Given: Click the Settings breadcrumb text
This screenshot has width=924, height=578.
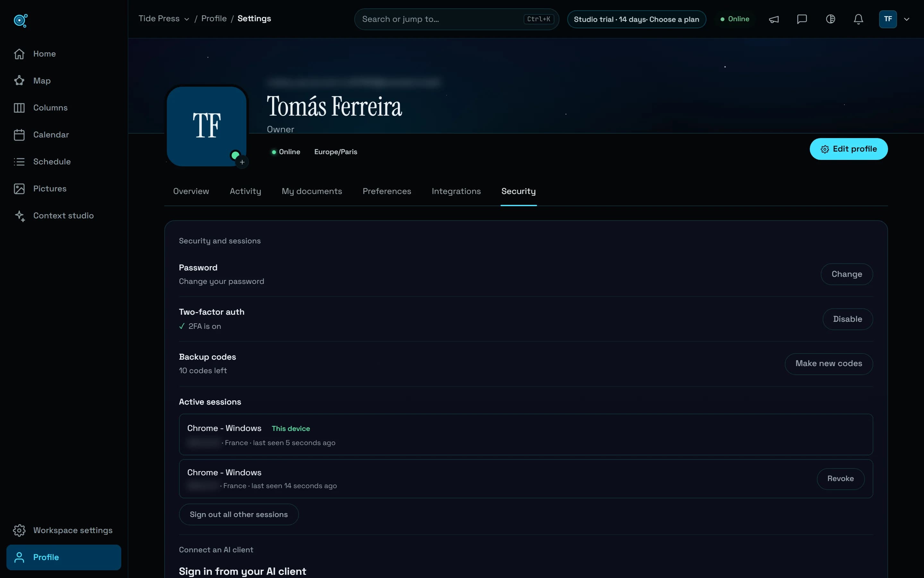Looking at the screenshot, I should tap(254, 19).
